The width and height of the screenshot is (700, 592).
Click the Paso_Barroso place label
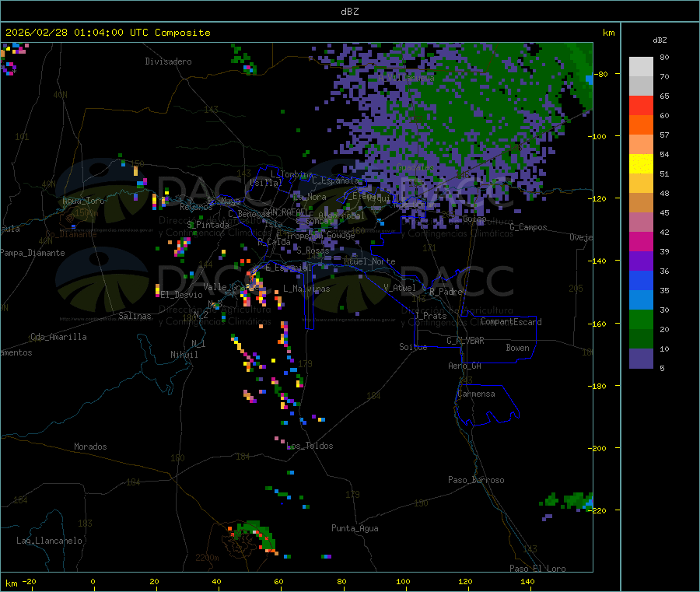(x=476, y=480)
